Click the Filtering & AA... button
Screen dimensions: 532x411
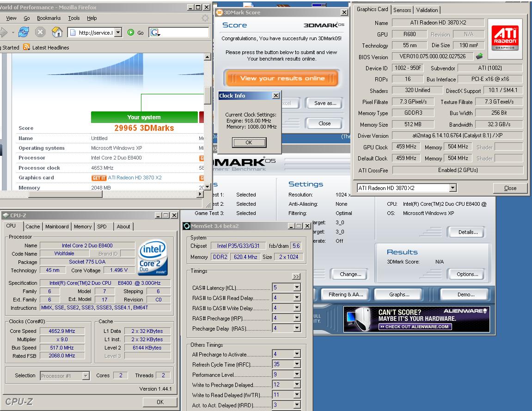345,294
